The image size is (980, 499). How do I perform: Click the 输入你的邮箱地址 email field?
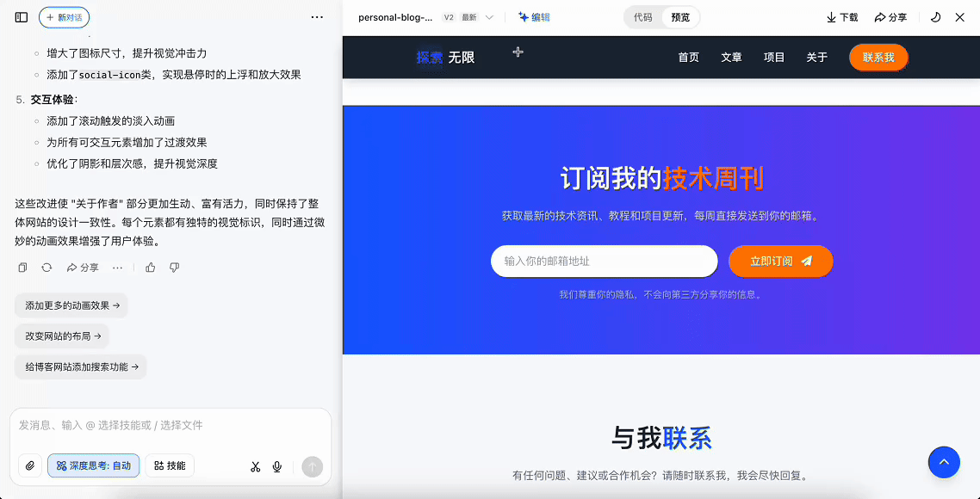(x=604, y=262)
